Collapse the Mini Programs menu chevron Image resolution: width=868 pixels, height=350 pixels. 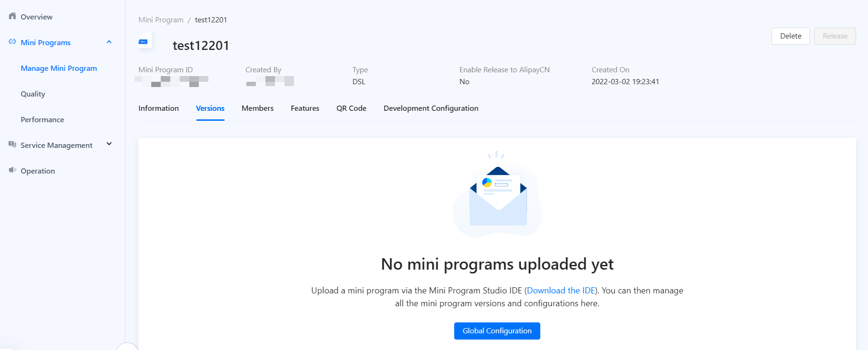109,42
